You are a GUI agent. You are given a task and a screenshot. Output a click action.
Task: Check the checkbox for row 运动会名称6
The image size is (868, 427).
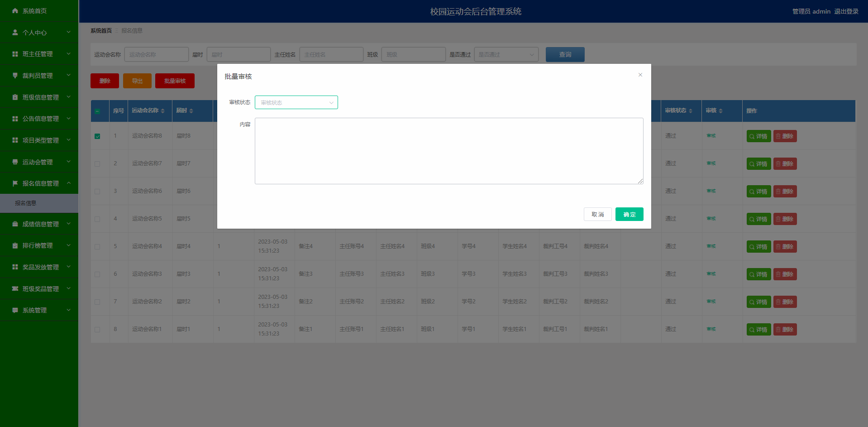97,192
